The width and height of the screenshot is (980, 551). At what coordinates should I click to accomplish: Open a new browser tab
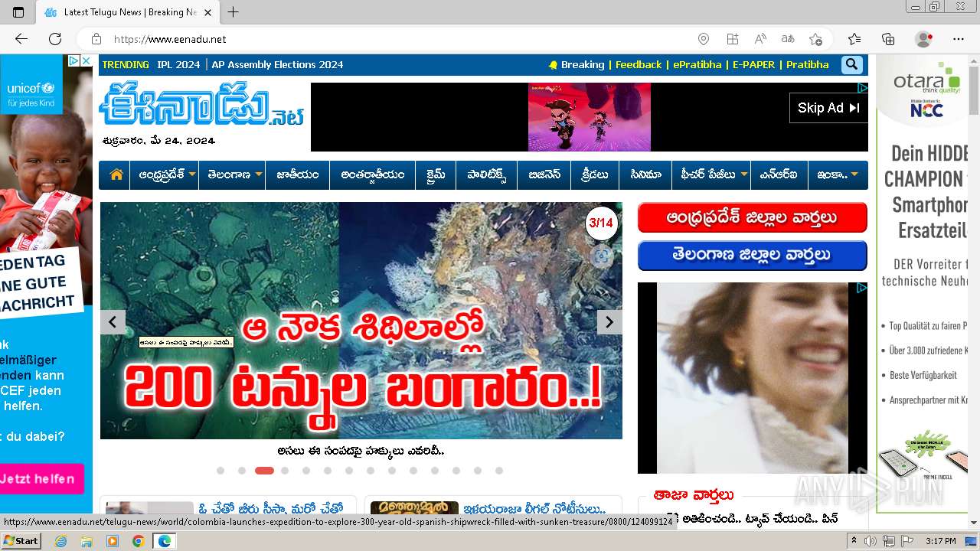[234, 12]
